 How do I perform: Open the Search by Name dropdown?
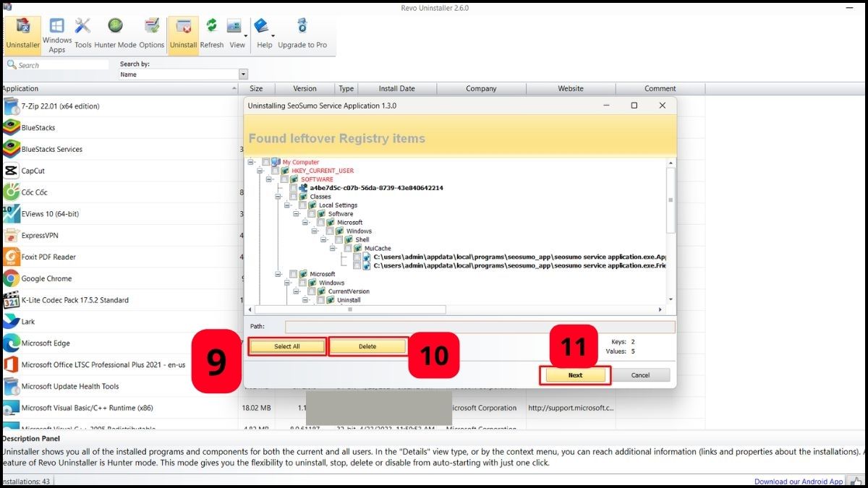243,74
